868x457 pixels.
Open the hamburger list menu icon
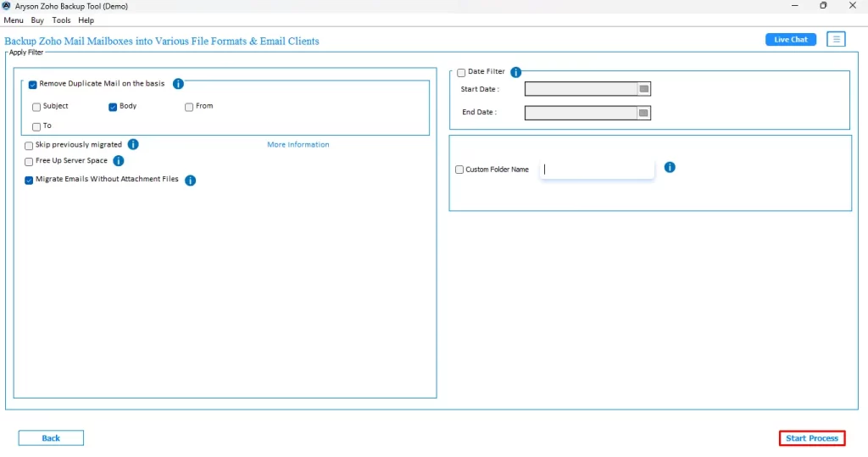tap(837, 39)
